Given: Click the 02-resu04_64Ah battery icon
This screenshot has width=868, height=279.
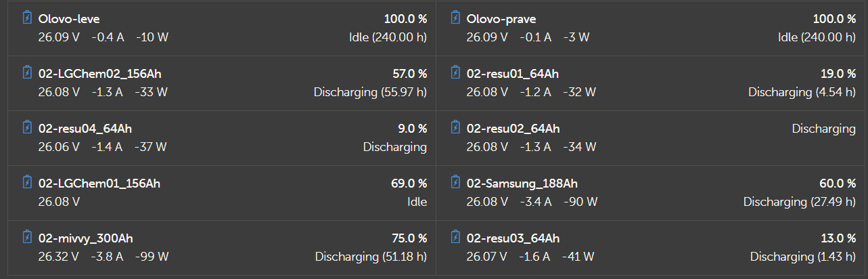Looking at the screenshot, I should pyautogui.click(x=27, y=127).
